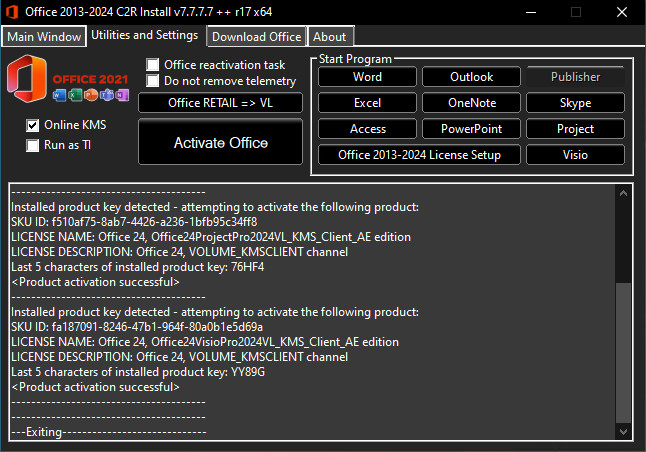Launch Word from Start Program

click(367, 77)
